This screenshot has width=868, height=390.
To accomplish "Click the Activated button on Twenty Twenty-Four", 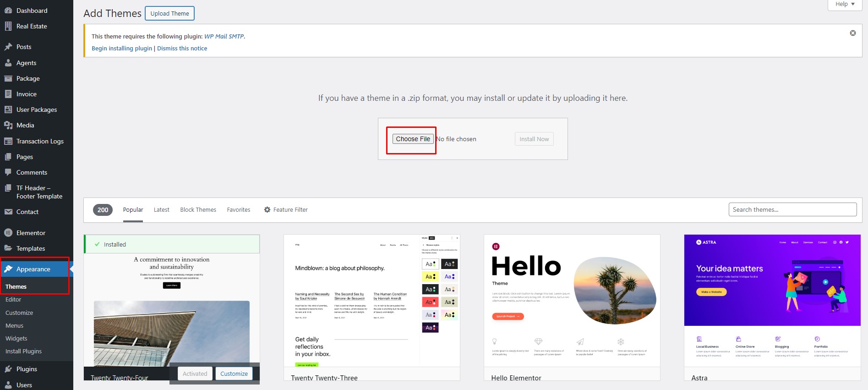I will [195, 374].
